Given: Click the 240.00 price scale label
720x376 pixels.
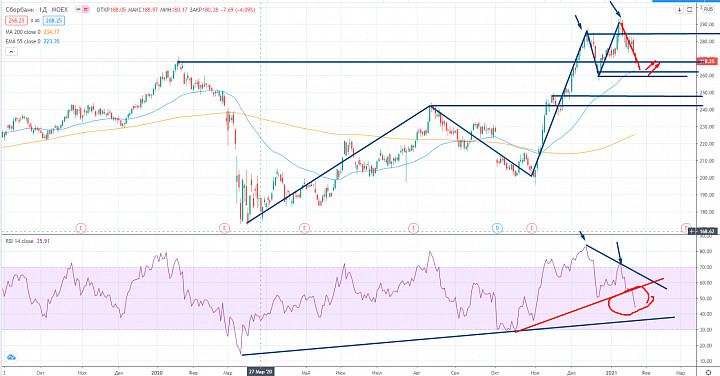Looking at the screenshot, I should tap(707, 110).
